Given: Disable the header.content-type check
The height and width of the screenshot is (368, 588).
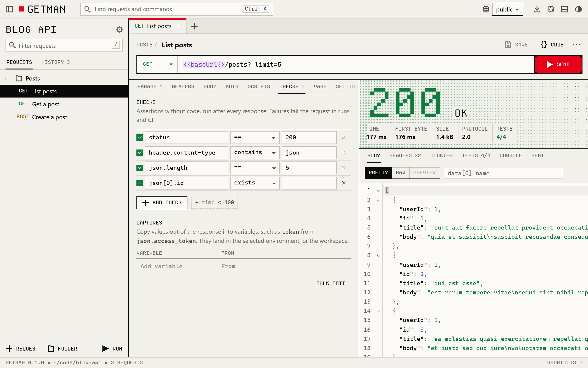Looking at the screenshot, I should click(140, 152).
